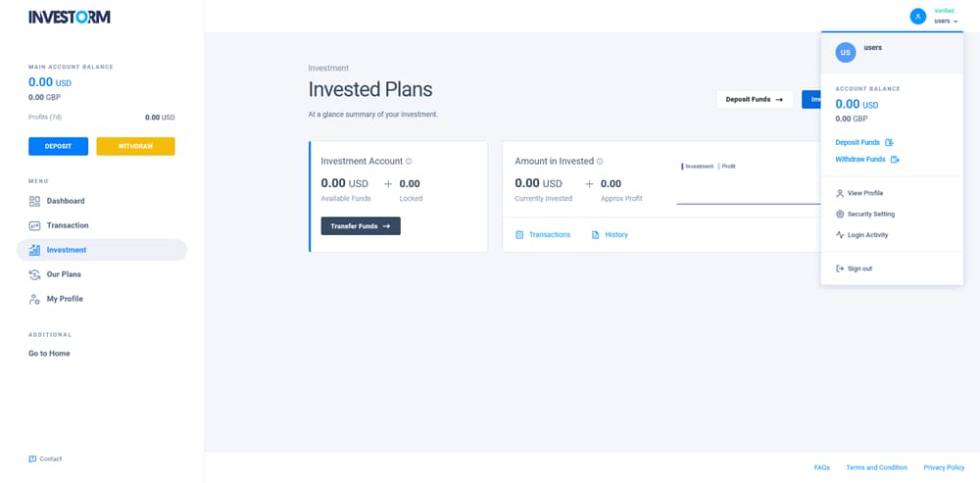Click the Our Plans cycle icon

(35, 274)
